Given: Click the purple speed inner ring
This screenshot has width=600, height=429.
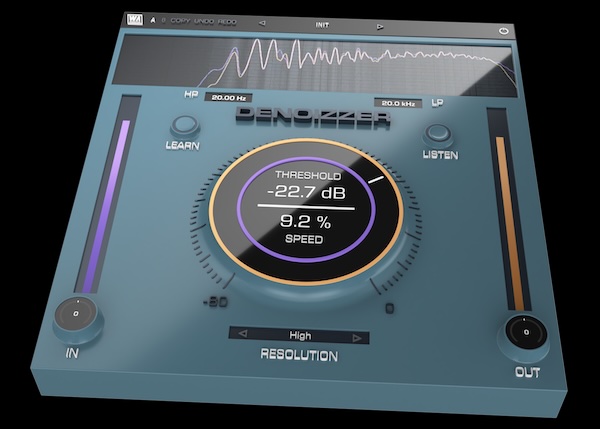Looking at the screenshot, I should click(306, 209).
